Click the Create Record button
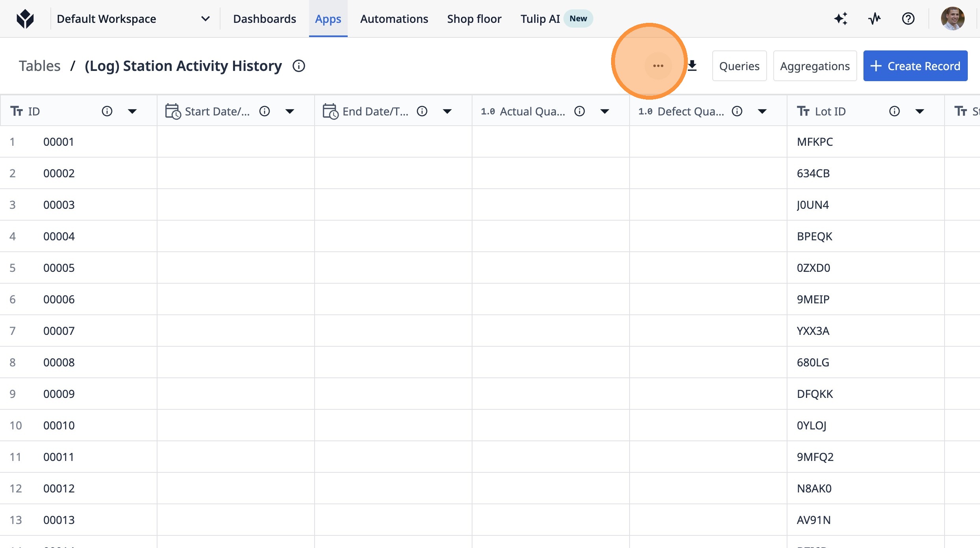980x548 pixels. [x=915, y=66]
